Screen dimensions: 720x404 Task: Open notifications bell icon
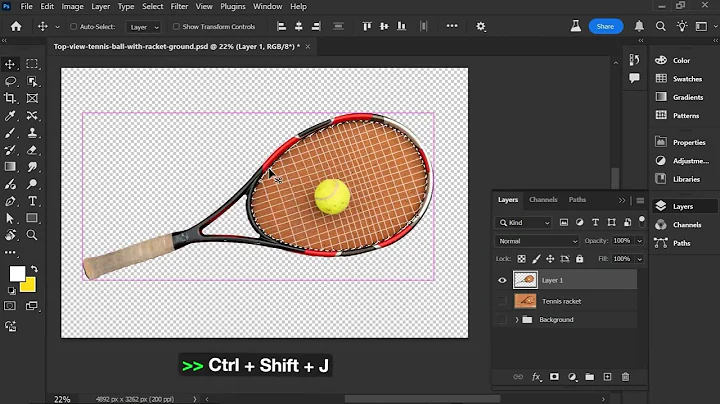pos(639,26)
